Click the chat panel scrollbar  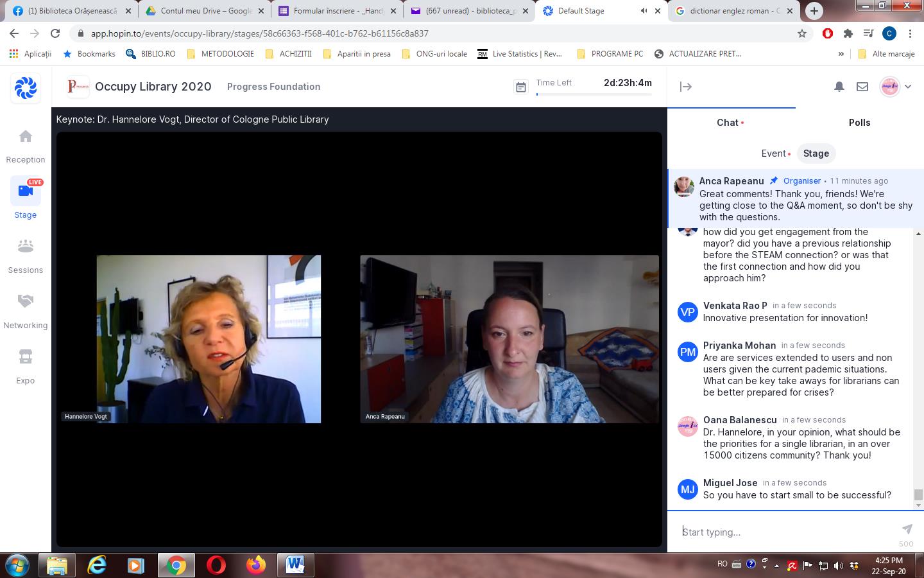coord(918,494)
